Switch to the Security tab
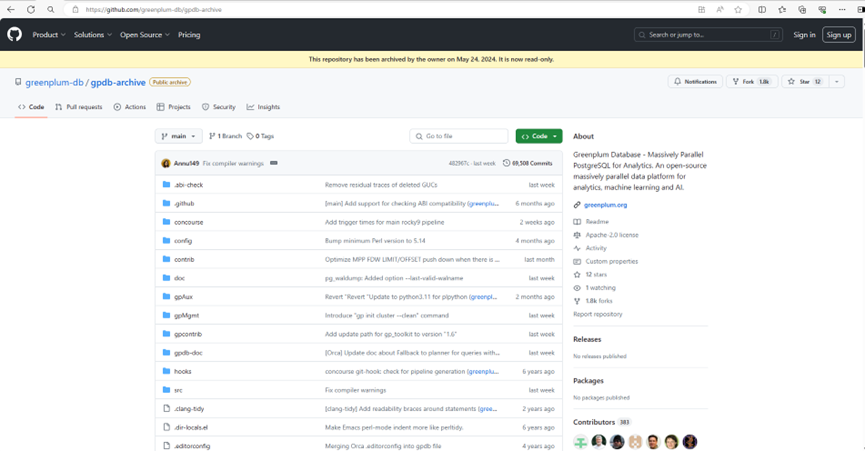This screenshot has height=451, width=865. point(218,107)
